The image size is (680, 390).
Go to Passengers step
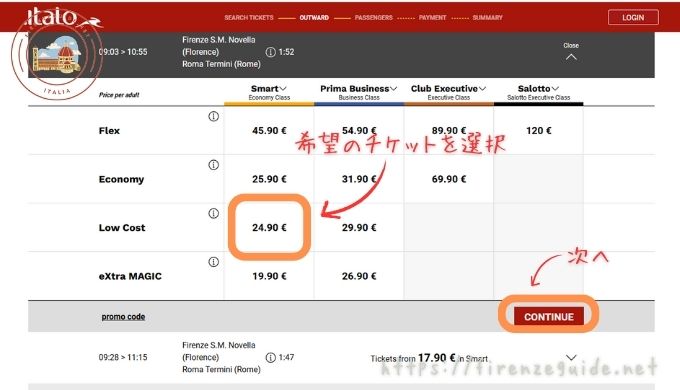373,18
